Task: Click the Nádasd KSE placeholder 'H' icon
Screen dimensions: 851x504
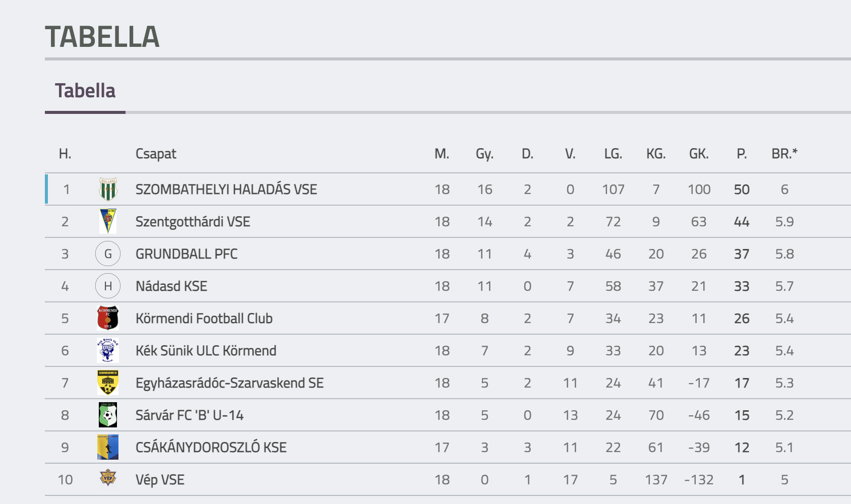Action: (x=108, y=286)
